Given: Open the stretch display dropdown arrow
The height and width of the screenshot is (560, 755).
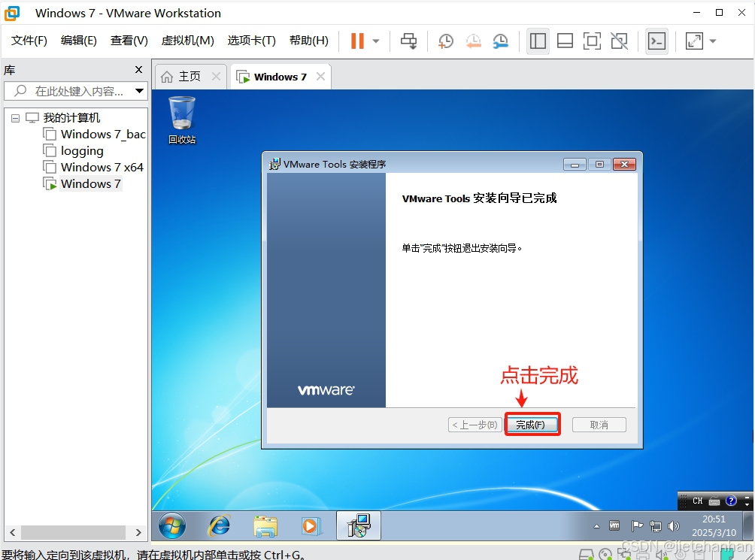Looking at the screenshot, I should tap(713, 41).
